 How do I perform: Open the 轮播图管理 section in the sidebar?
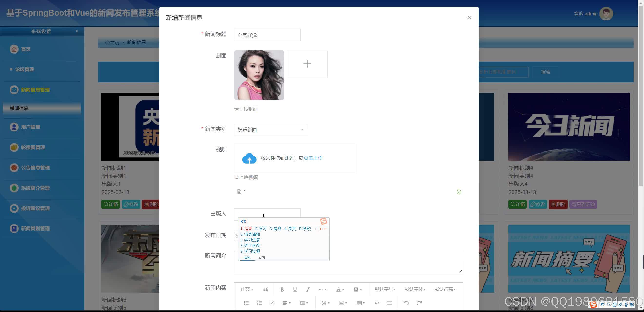tap(33, 147)
